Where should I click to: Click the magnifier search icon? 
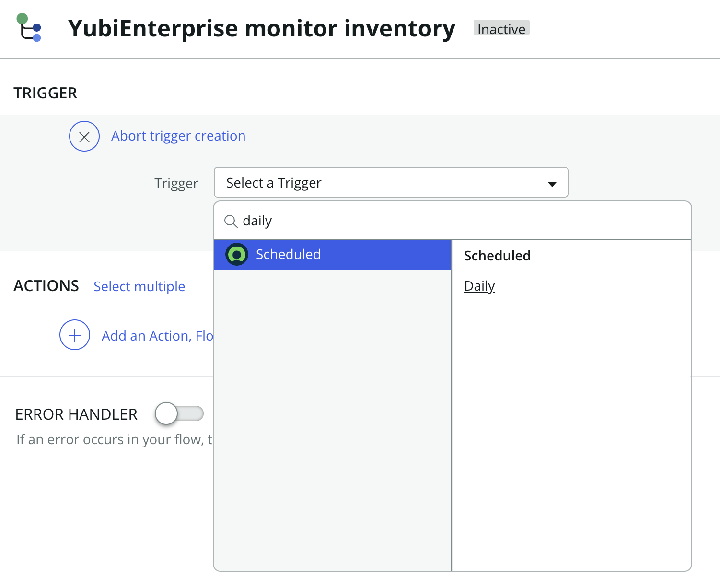click(231, 221)
